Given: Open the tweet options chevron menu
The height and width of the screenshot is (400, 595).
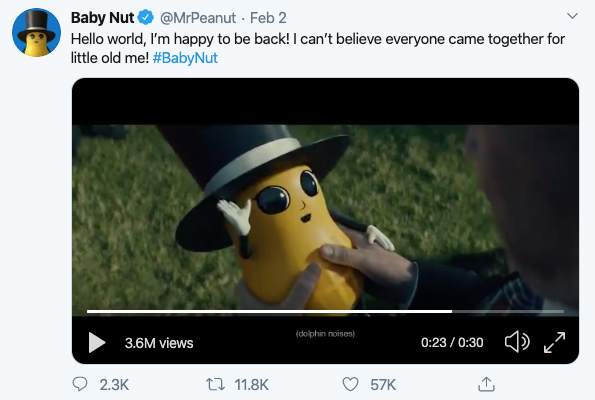Looking at the screenshot, I should (x=572, y=16).
